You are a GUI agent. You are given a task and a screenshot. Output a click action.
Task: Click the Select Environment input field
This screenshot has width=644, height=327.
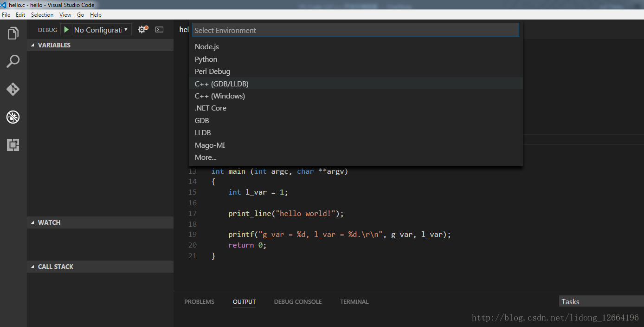coord(355,30)
